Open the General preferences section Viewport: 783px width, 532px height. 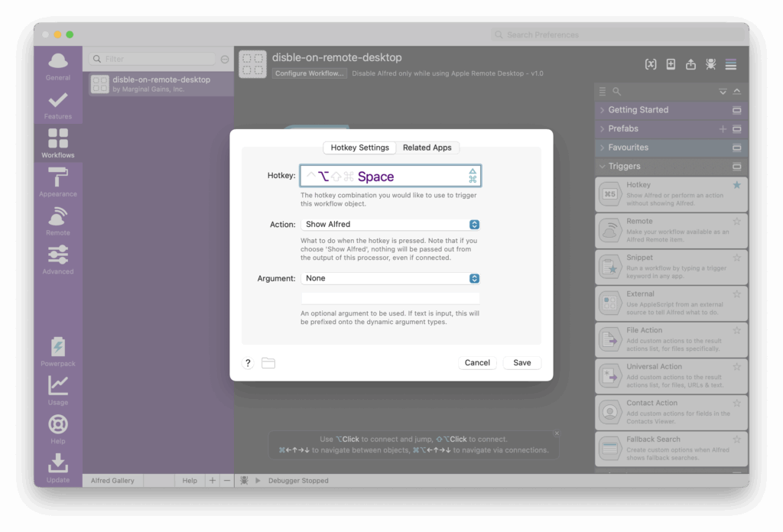pos(58,65)
